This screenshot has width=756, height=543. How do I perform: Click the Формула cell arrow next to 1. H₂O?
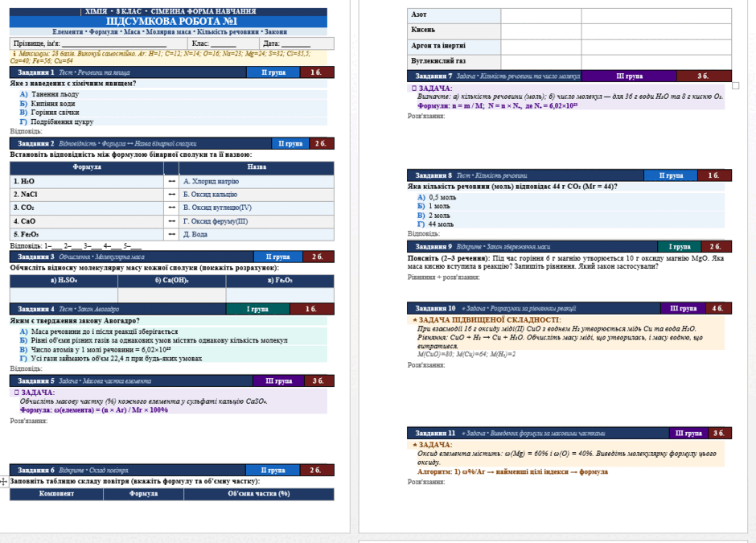click(171, 181)
